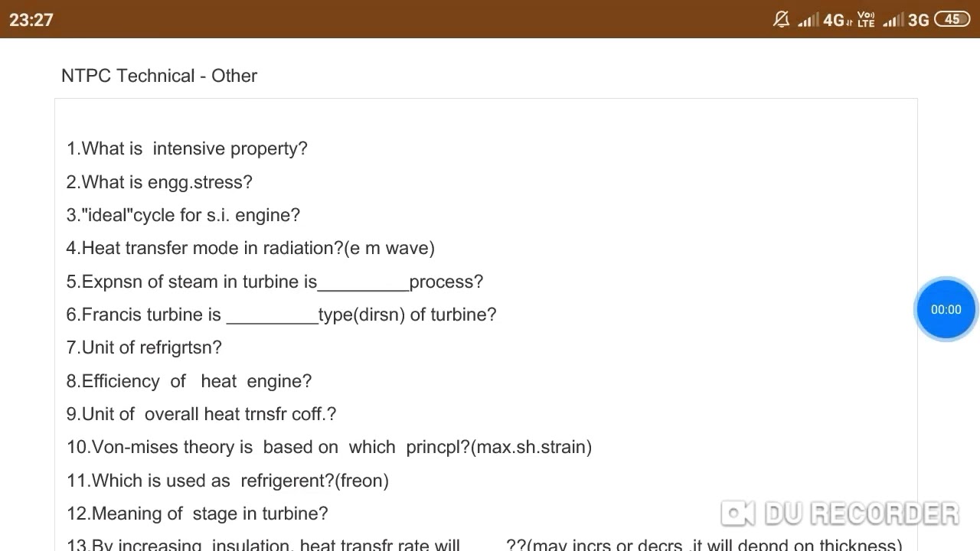Tap the 23:27 clock in status bar
The image size is (980, 551).
[31, 20]
